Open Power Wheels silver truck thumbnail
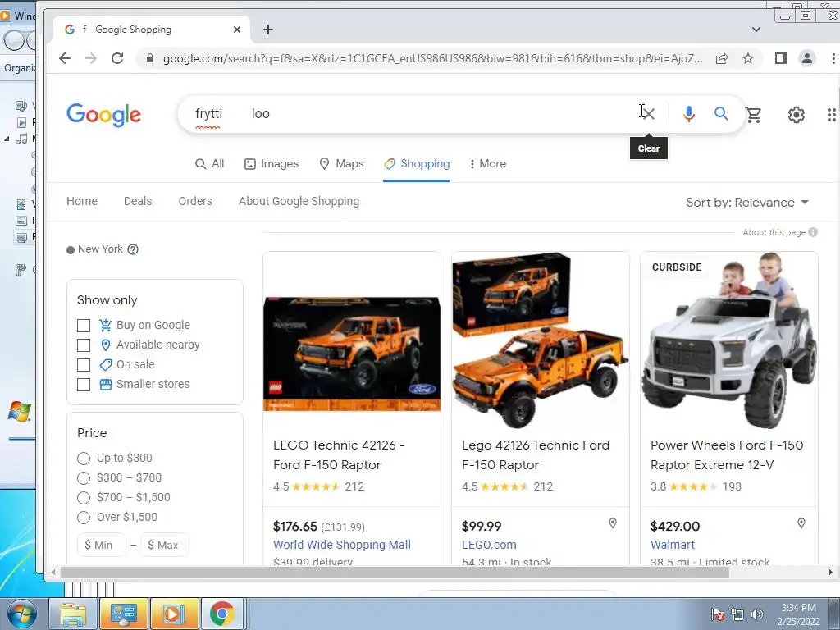The width and height of the screenshot is (840, 630). click(x=729, y=340)
